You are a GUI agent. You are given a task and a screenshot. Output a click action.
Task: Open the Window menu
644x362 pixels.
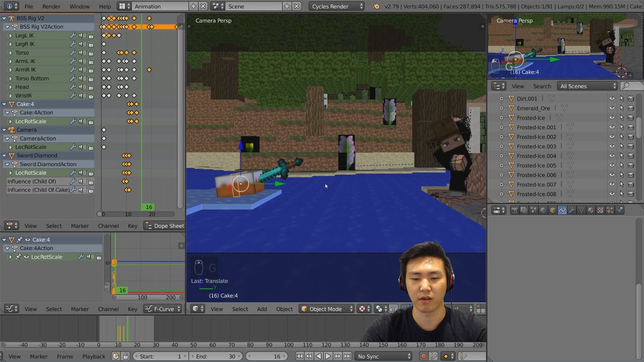79,7
